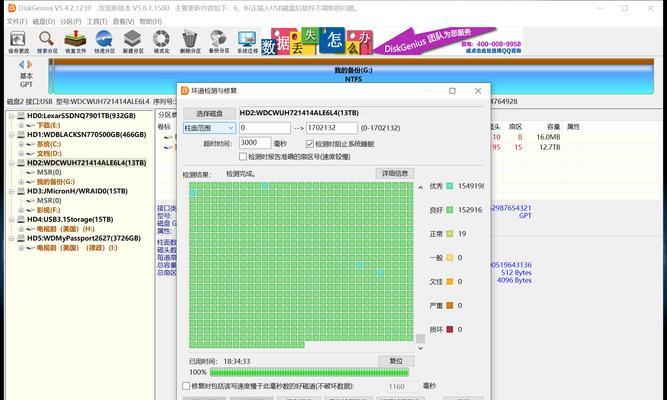Screen dimensions: 667x400
Task: Open the 查看(V) menu
Action: click(x=123, y=21)
